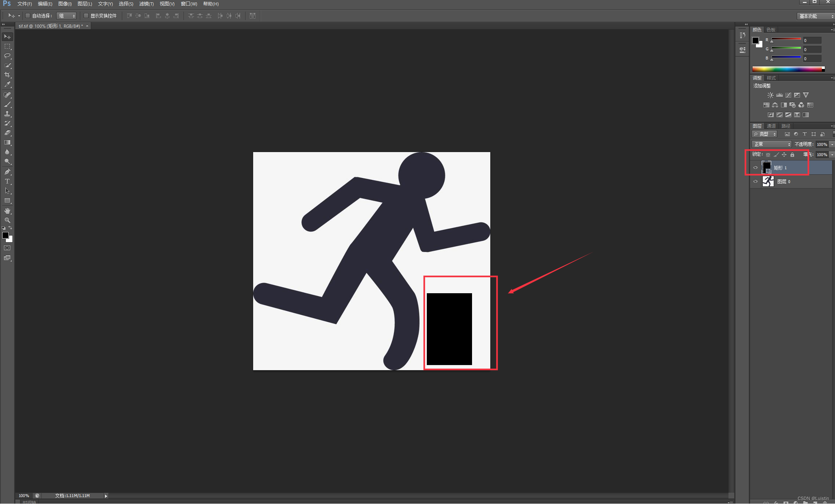This screenshot has width=835, height=504.
Task: Hide the 图层 0 layer
Action: 755,182
